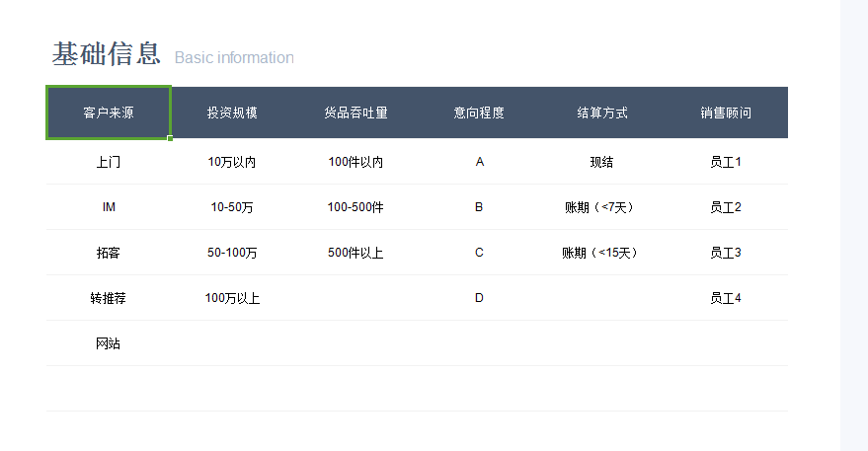Select the 货品吞吐里 header cell

[355, 113]
